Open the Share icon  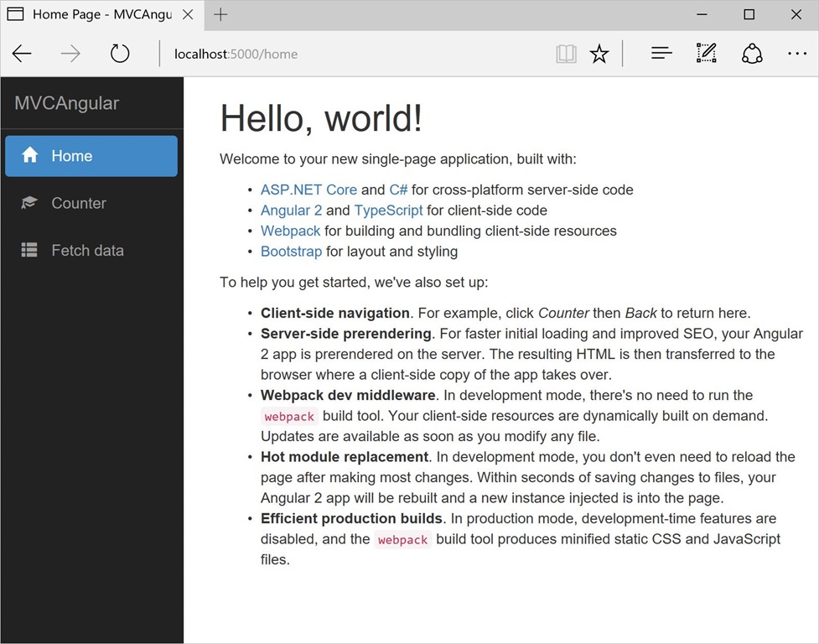click(752, 54)
